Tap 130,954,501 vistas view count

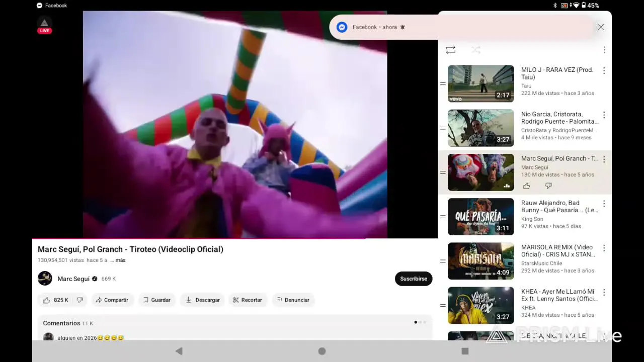click(60, 260)
